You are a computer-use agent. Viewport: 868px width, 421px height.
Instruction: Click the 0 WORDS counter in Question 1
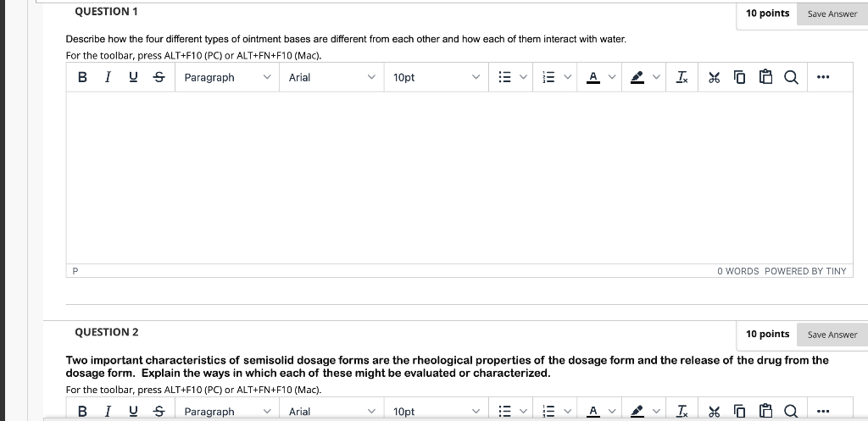pyautogui.click(x=738, y=271)
